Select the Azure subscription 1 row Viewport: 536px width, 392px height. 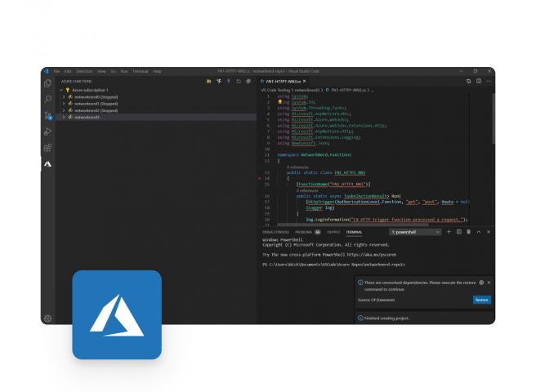click(x=156, y=90)
